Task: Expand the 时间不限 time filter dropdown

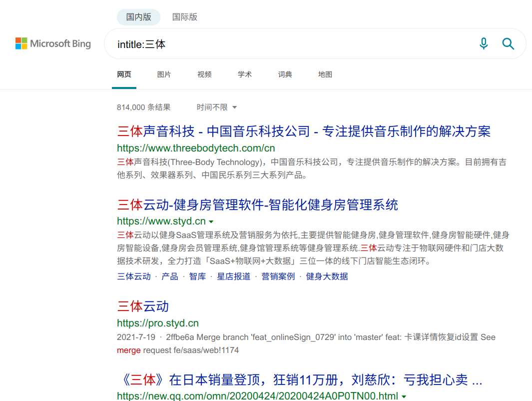Action: coord(216,107)
